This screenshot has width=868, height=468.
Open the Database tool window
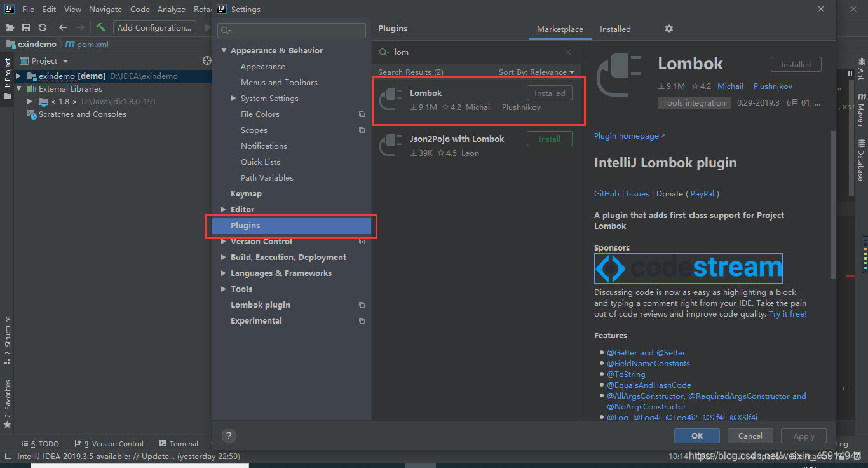862,160
